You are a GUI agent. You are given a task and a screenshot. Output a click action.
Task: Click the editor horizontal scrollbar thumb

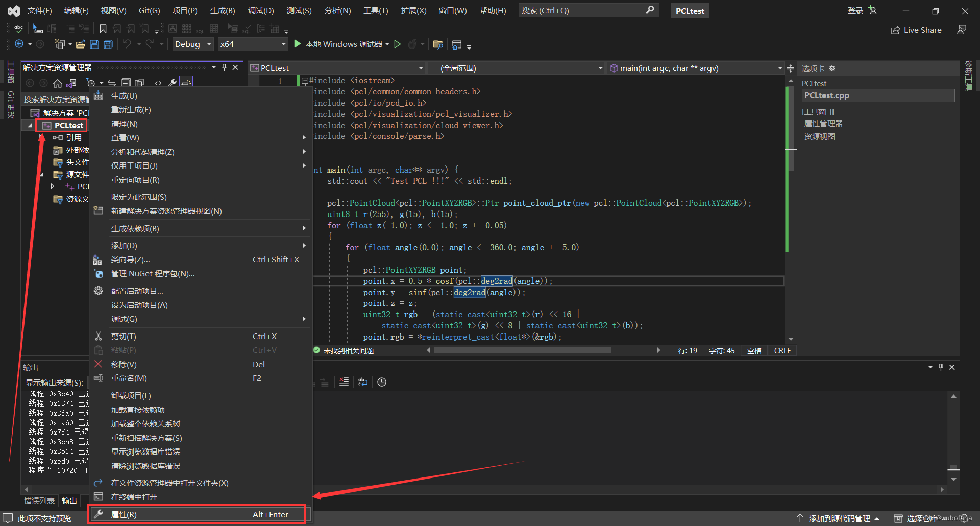pyautogui.click(x=522, y=350)
